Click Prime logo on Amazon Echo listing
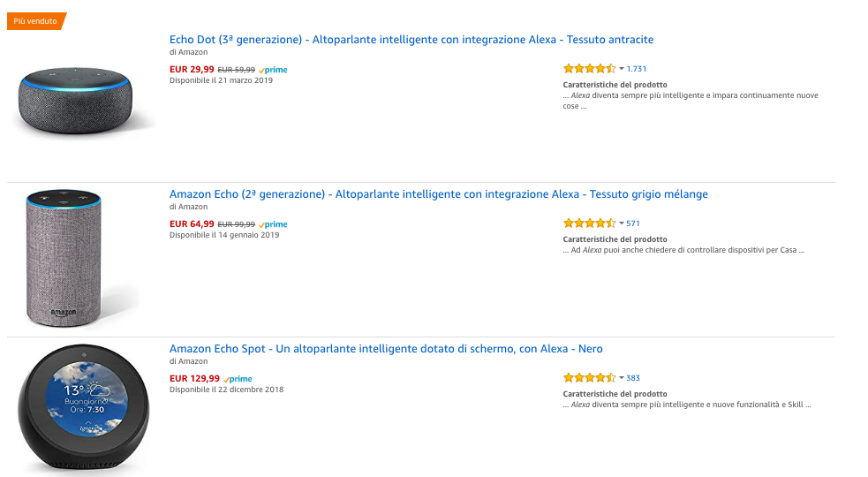 274,224
